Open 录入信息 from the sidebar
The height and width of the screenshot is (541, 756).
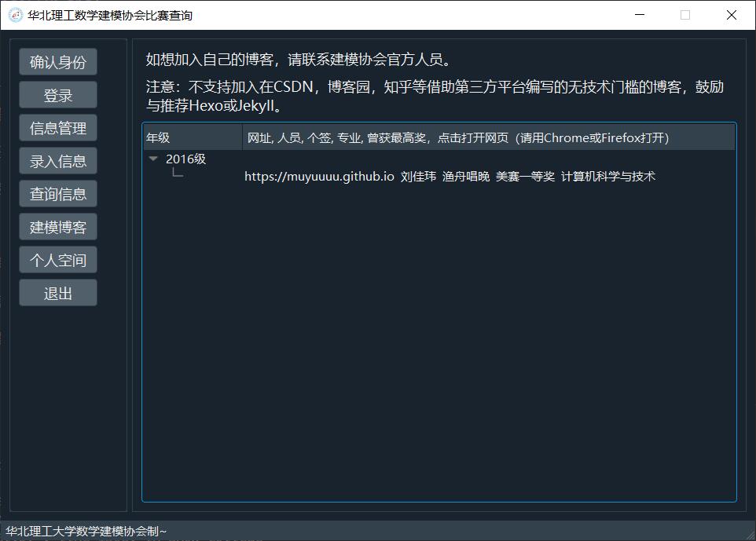tap(58, 162)
